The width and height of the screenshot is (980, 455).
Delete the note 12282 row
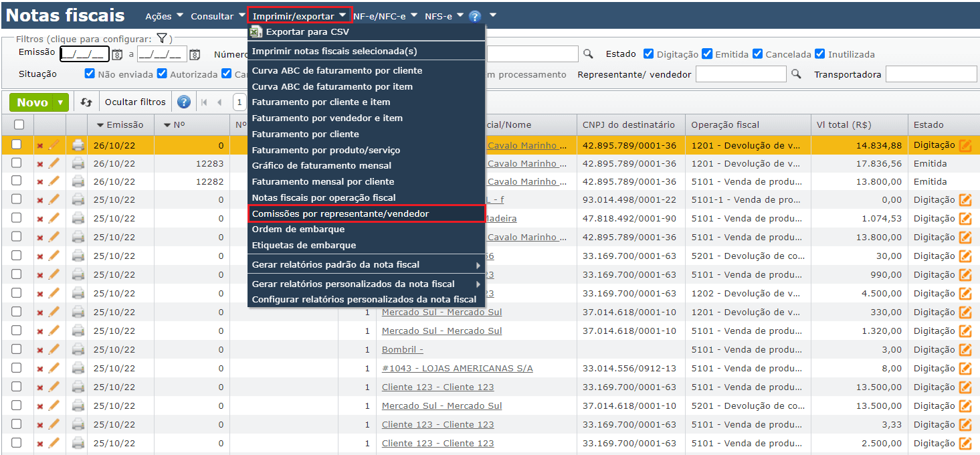[40, 182]
